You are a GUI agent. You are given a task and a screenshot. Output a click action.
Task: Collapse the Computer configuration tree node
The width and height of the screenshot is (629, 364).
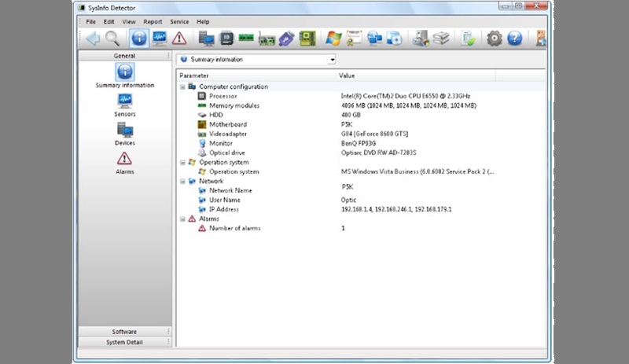(182, 86)
